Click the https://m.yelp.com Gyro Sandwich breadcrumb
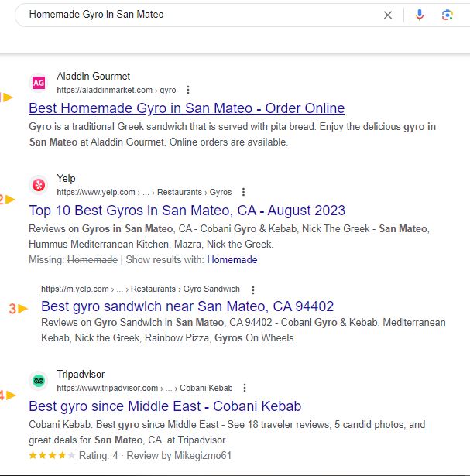The width and height of the screenshot is (470, 476). (140, 289)
